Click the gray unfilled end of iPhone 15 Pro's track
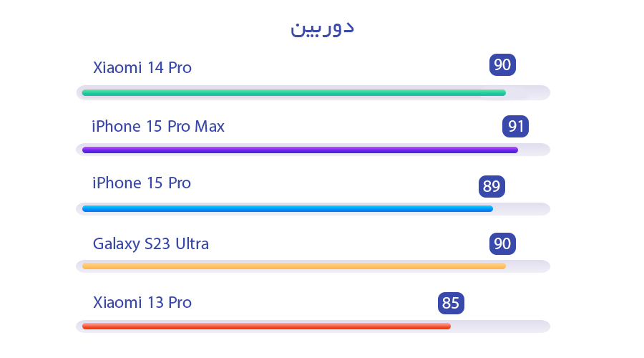 (521, 209)
